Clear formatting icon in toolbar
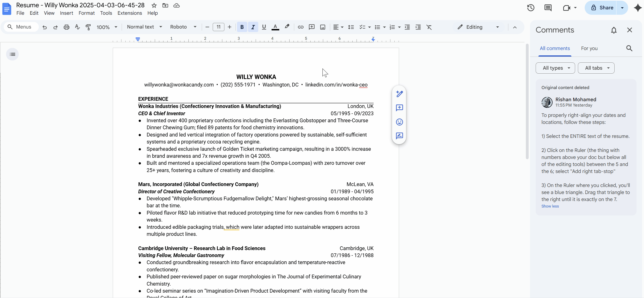This screenshot has width=644, height=298. (429, 27)
